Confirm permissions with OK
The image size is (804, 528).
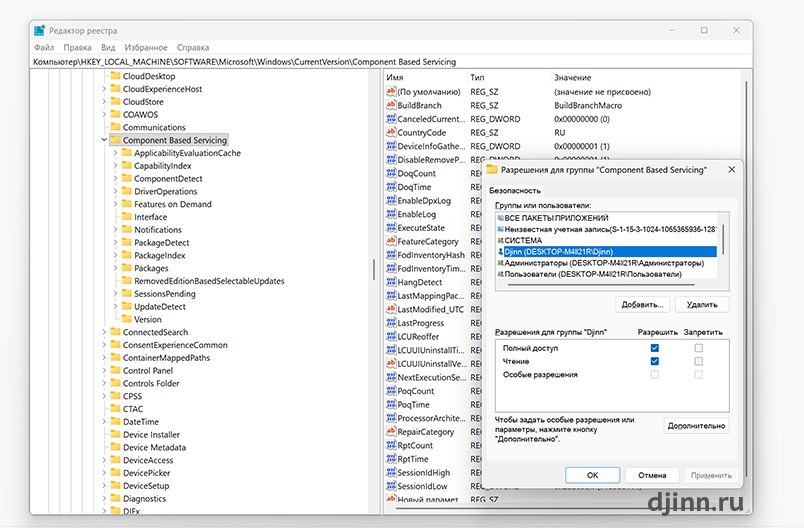[x=592, y=475]
